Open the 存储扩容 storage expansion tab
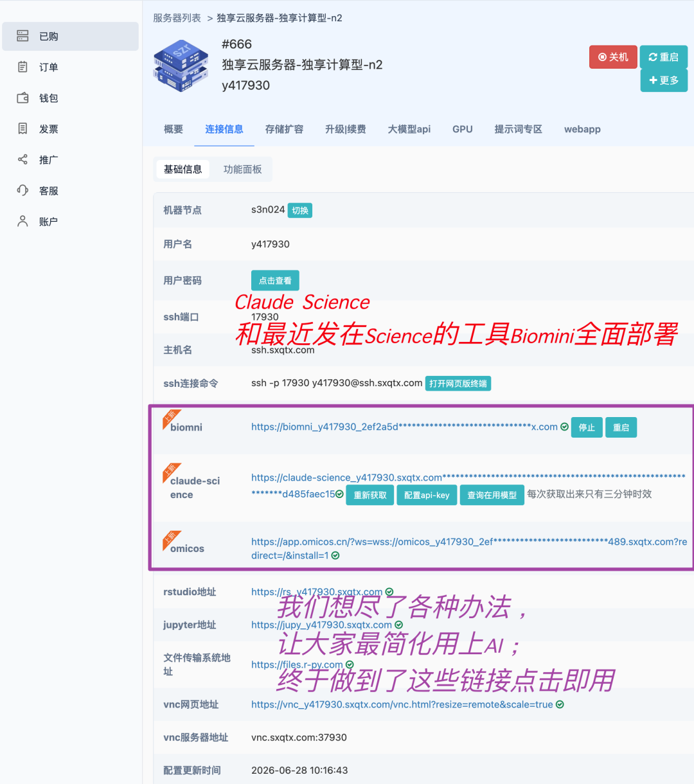 (284, 129)
